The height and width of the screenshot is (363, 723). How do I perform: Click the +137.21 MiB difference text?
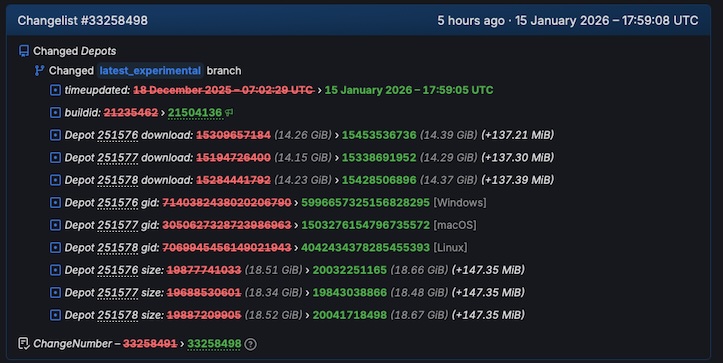click(517, 135)
